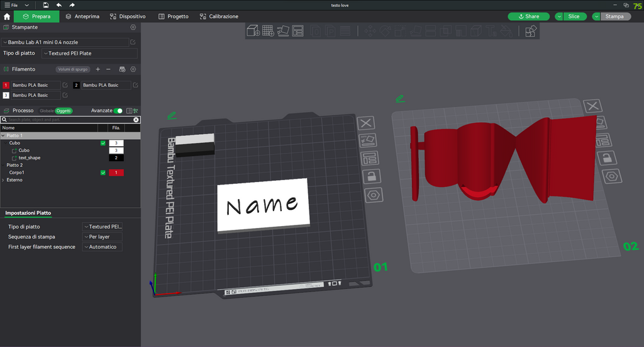Select the Move tool icon

coord(370,31)
